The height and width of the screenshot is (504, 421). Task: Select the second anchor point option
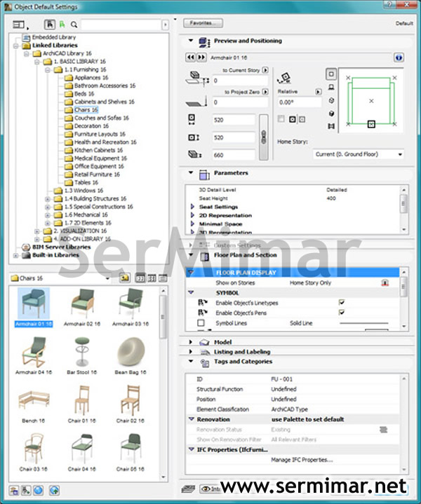[x=302, y=120]
